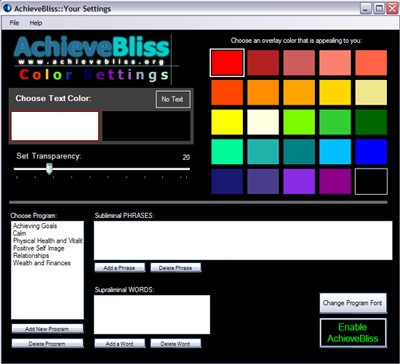The height and width of the screenshot is (364, 400).
Task: Pick the dark teal overlay swatch
Action: (x=299, y=152)
